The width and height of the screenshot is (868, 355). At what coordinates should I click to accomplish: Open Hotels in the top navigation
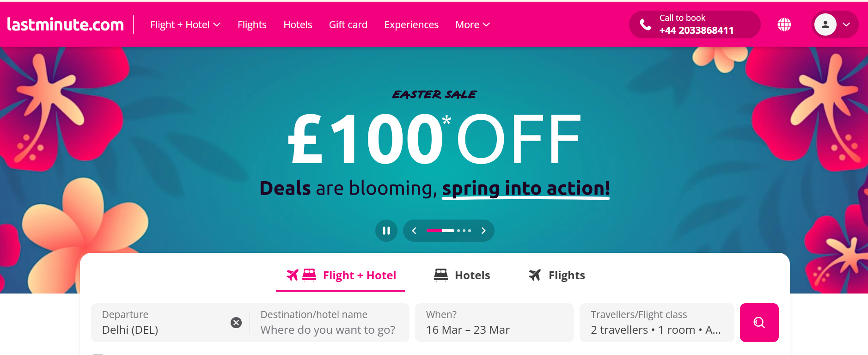[x=298, y=24]
